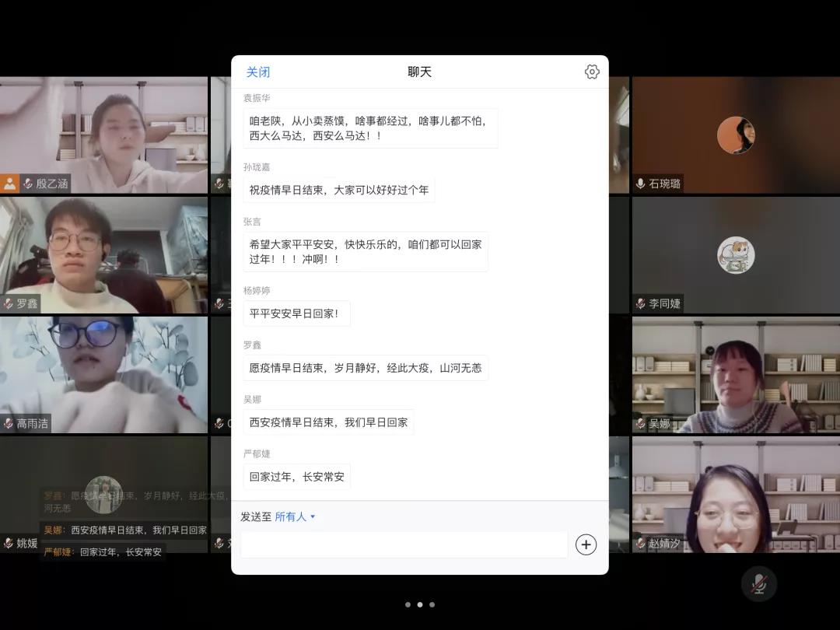Screen dimensions: 840x630
Task: Click the chat message input field
Action: click(x=404, y=544)
